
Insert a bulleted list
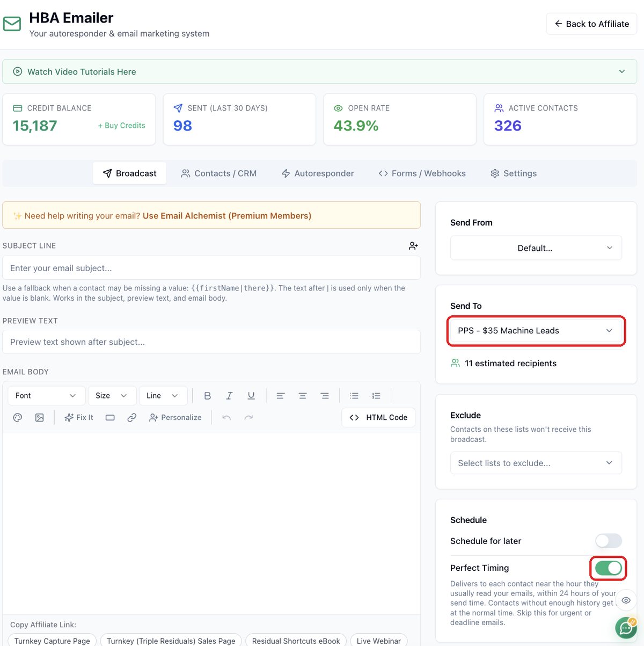click(x=354, y=396)
